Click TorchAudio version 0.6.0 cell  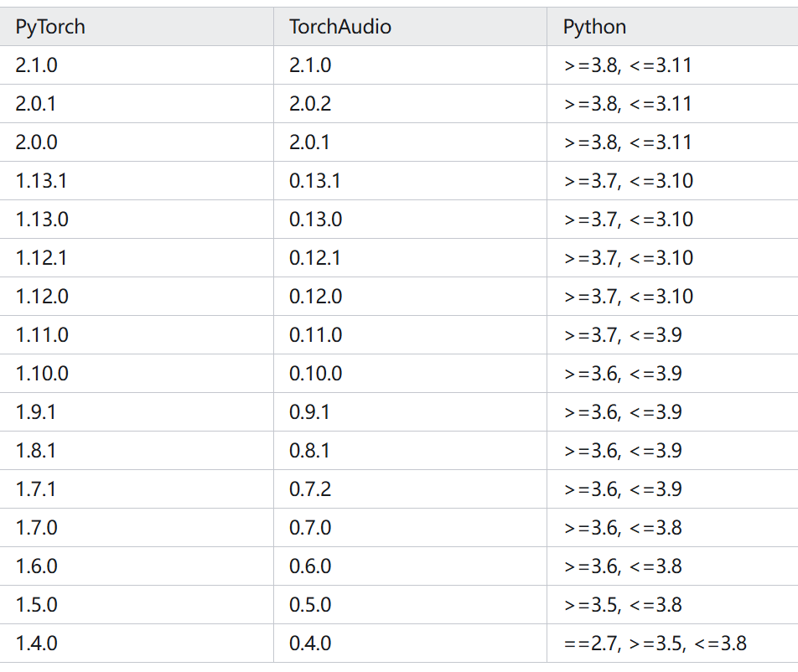410,566
